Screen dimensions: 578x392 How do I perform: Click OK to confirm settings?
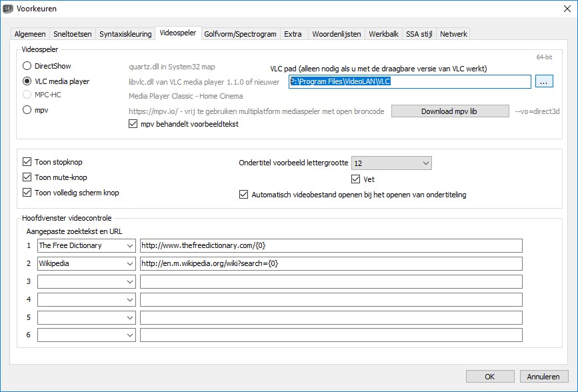coord(490,377)
